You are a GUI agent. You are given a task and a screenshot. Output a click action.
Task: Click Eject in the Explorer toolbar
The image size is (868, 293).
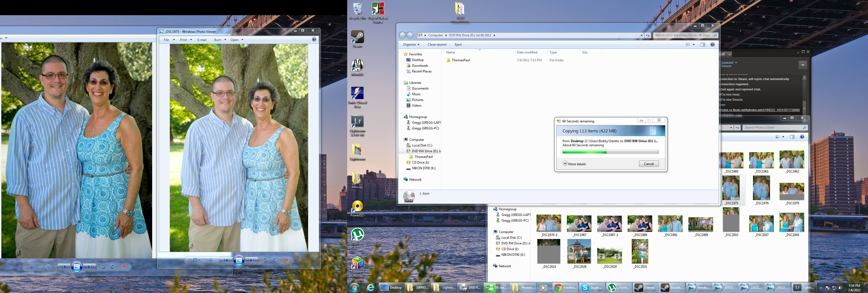(458, 44)
